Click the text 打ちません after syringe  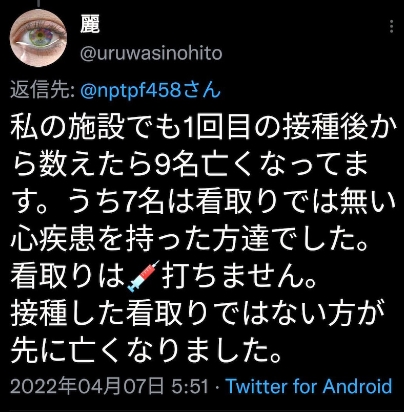tap(239, 276)
